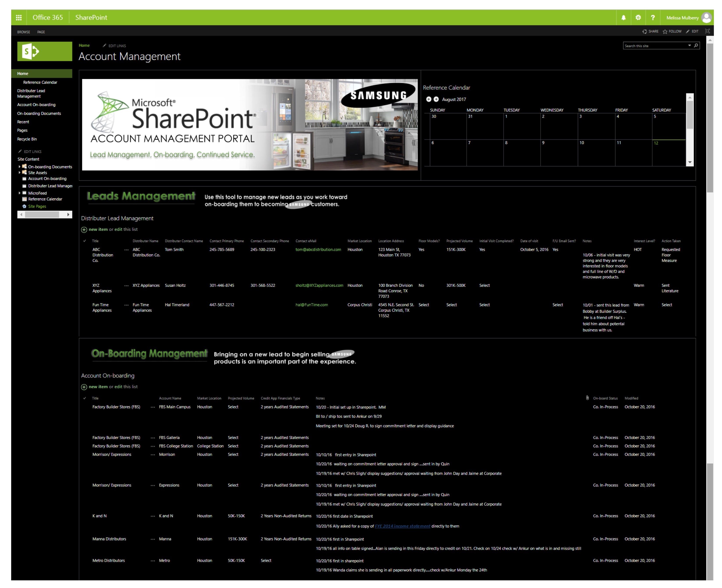Screen dimensions: 722x588
Task: Click Edit Links in left navigation
Action: tap(30, 151)
